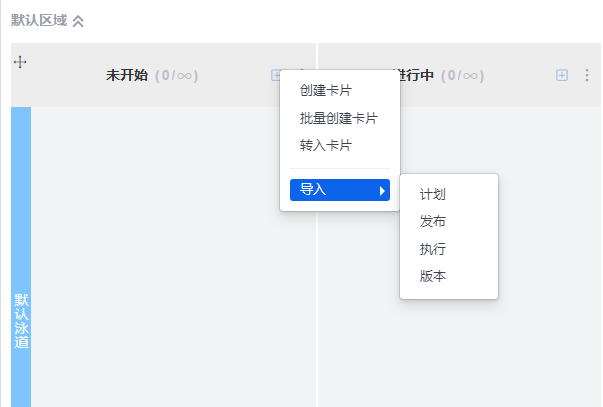Select 转入卡片 in the menu
The width and height of the screenshot is (603, 407).
click(326, 145)
